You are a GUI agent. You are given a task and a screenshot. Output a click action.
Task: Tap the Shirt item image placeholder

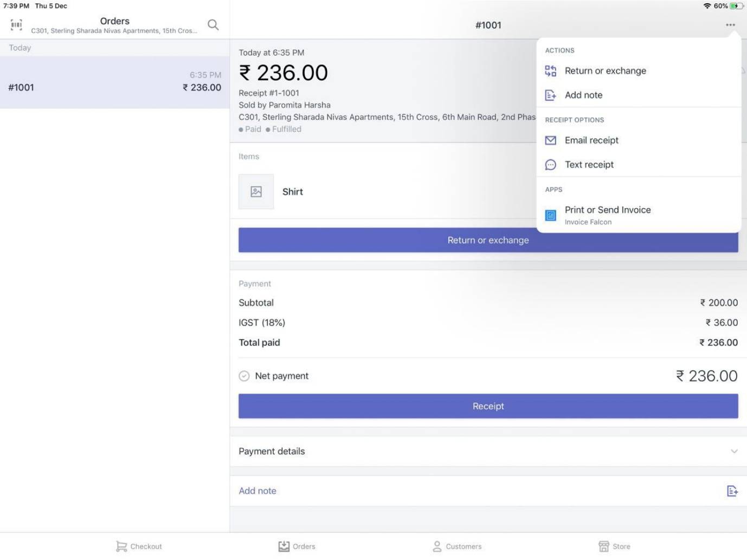click(256, 192)
